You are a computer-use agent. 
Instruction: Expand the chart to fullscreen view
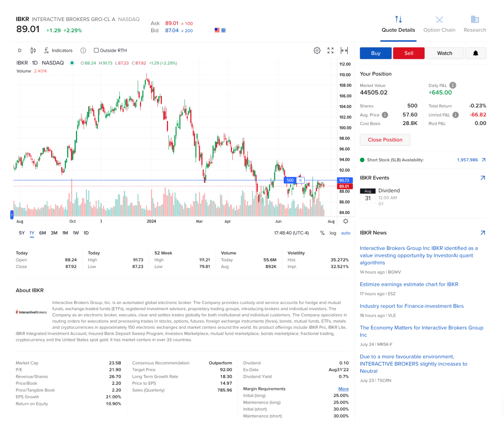pyautogui.click(x=330, y=50)
